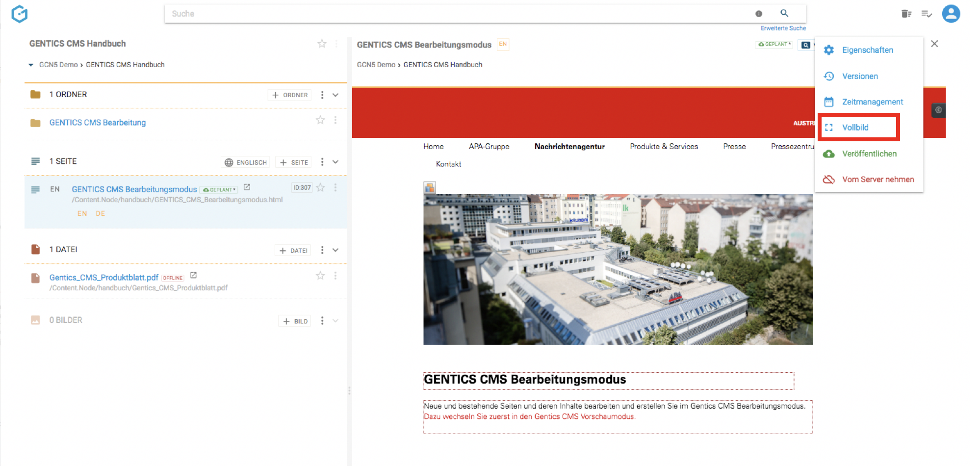This screenshot has height=467, width=980.
Task: Close the editor panel with the X
Action: (934, 44)
